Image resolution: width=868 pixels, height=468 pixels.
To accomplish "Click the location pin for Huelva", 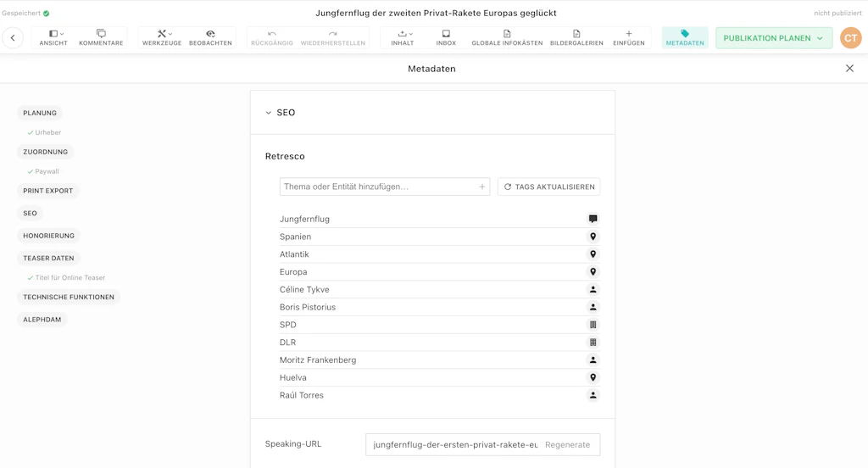I will [593, 378].
